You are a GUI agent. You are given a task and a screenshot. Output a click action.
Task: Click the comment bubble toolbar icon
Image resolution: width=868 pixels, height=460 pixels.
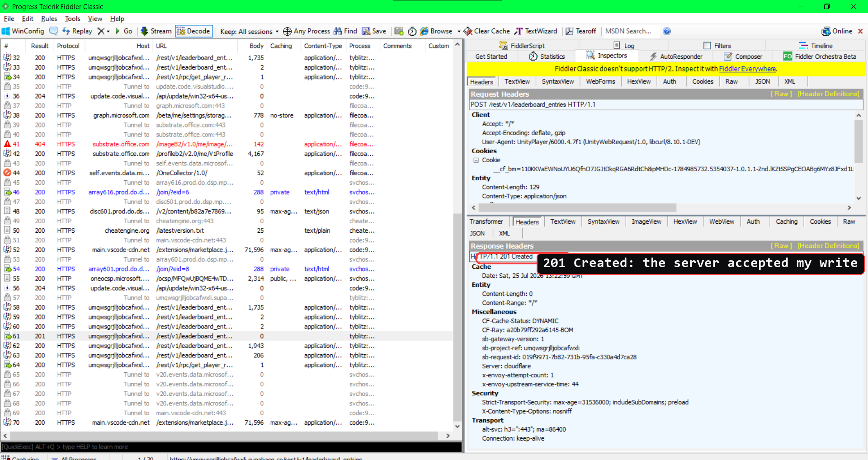54,31
